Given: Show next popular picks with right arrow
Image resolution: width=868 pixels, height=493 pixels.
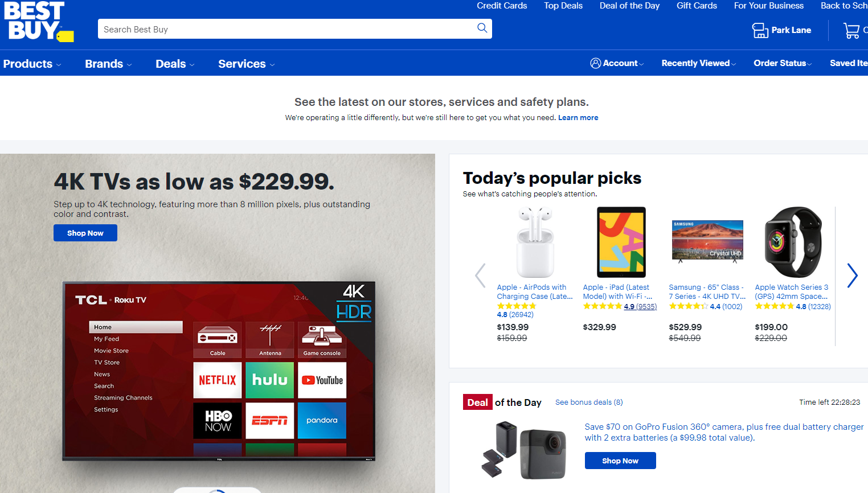Looking at the screenshot, I should (852, 276).
